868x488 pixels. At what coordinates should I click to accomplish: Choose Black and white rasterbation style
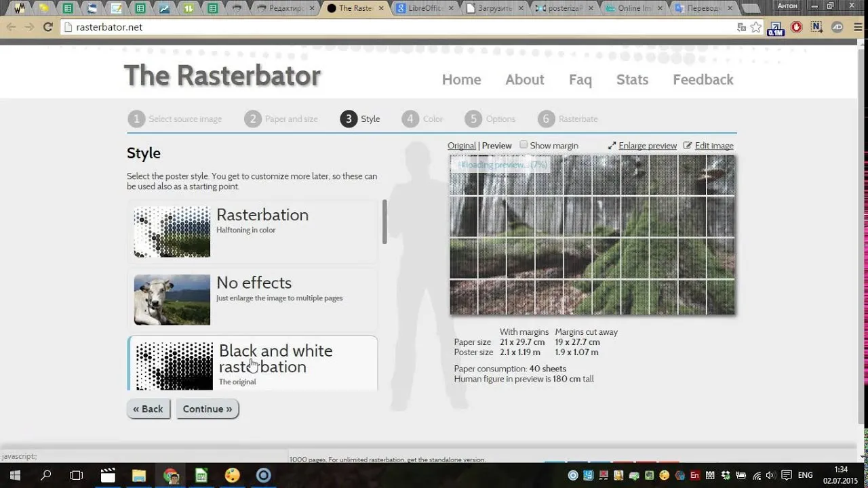252,363
